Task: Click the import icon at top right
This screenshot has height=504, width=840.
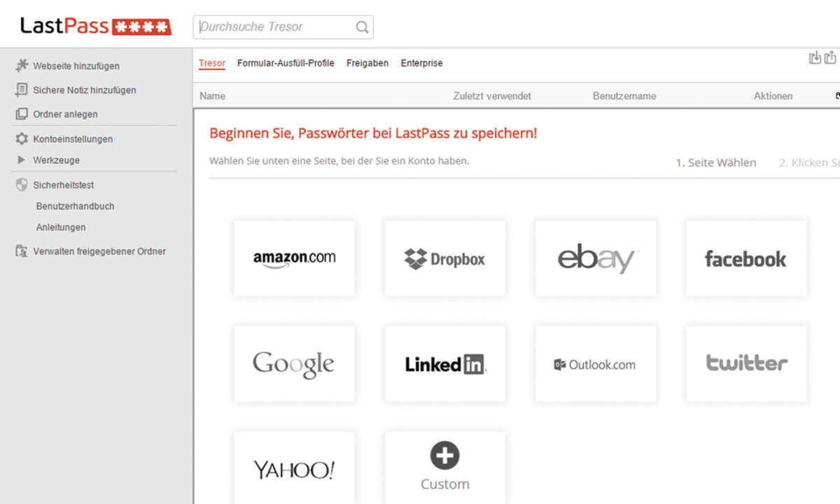Action: 815,58
